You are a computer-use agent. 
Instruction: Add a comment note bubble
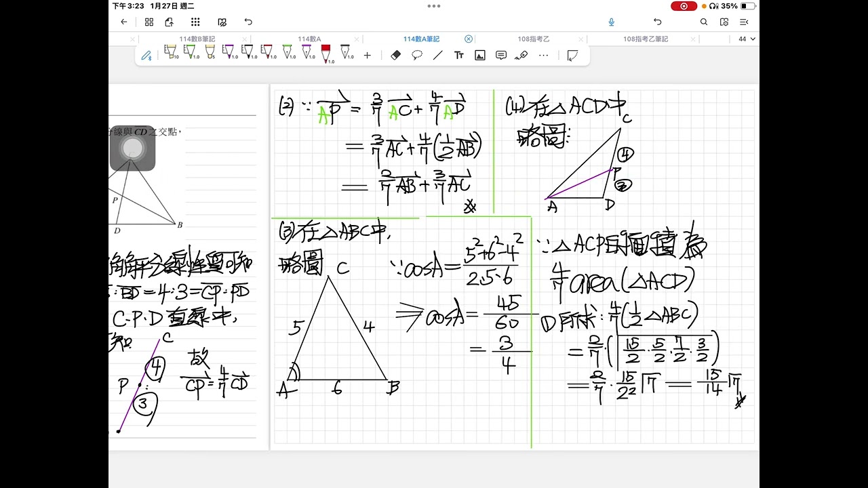pyautogui.click(x=501, y=56)
